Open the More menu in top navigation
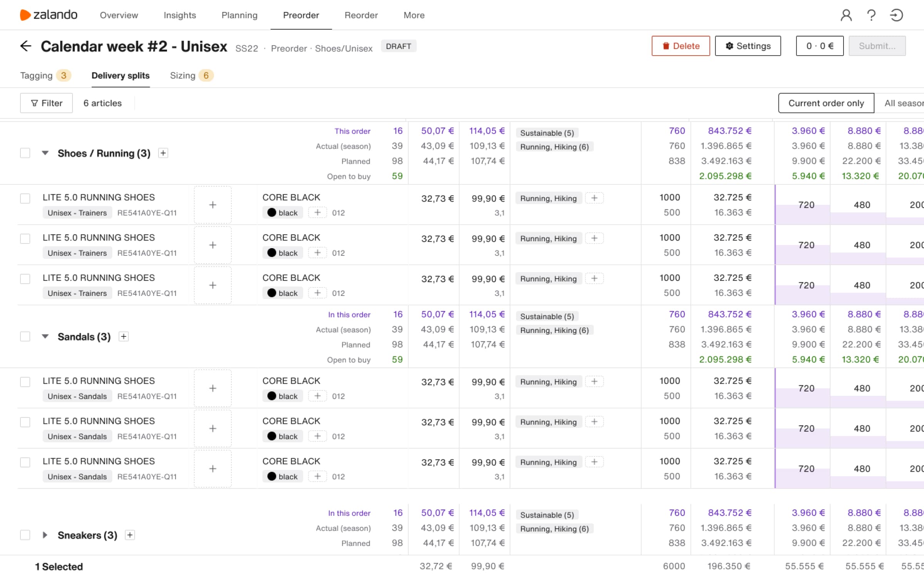The height and width of the screenshot is (578, 924). [x=414, y=15]
